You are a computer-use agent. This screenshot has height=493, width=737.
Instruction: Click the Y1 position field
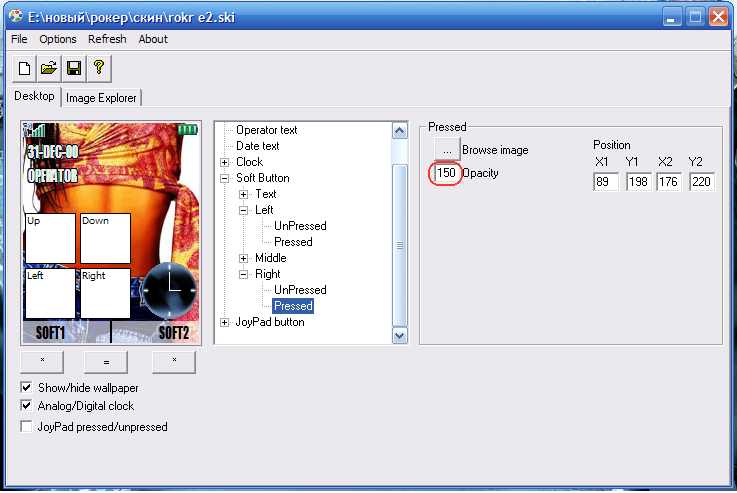(638, 181)
